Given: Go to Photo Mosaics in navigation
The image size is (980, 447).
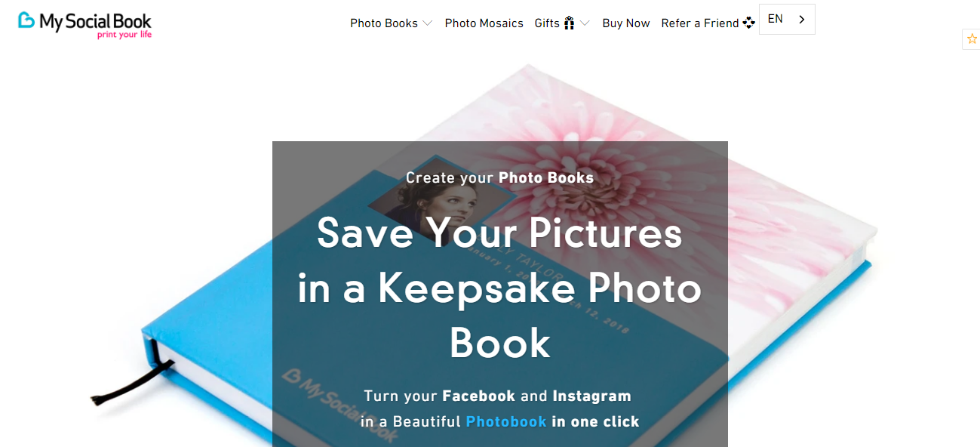Looking at the screenshot, I should pos(484,23).
